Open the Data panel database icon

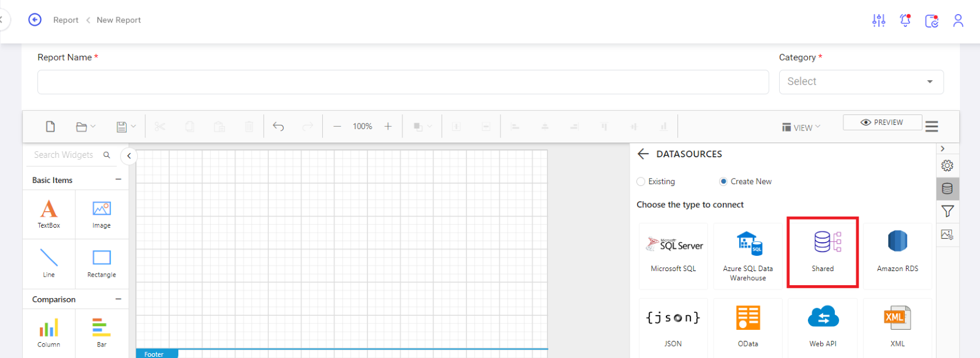coord(947,188)
